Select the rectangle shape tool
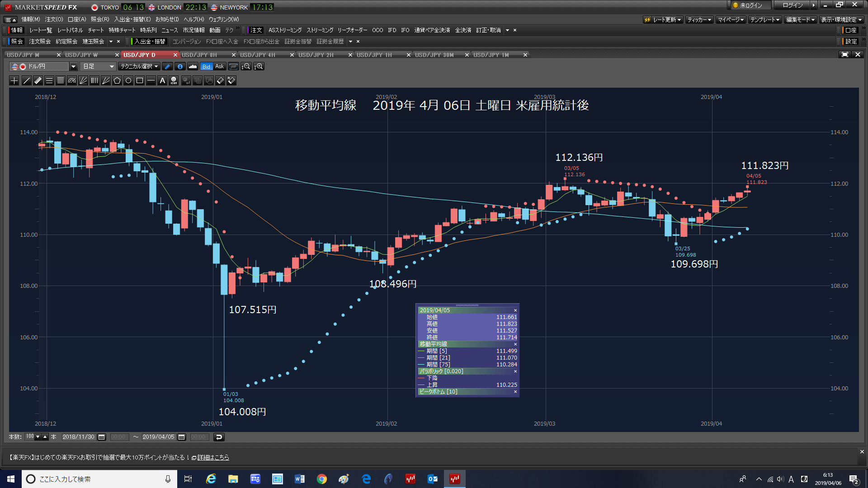 click(x=140, y=80)
